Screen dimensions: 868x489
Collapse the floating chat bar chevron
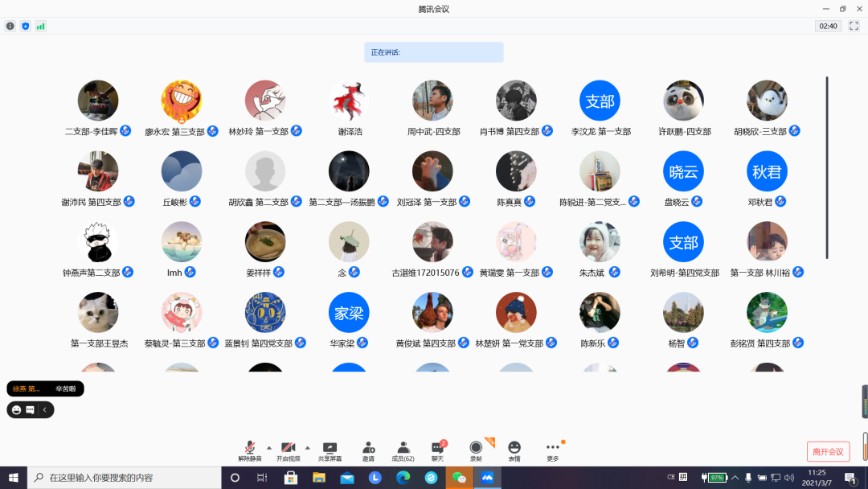46,409
